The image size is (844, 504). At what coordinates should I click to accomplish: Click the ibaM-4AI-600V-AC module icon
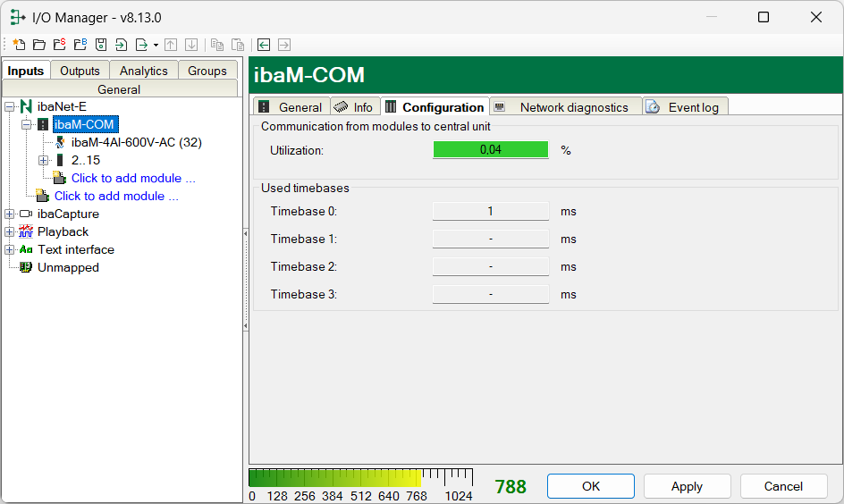tap(60, 143)
